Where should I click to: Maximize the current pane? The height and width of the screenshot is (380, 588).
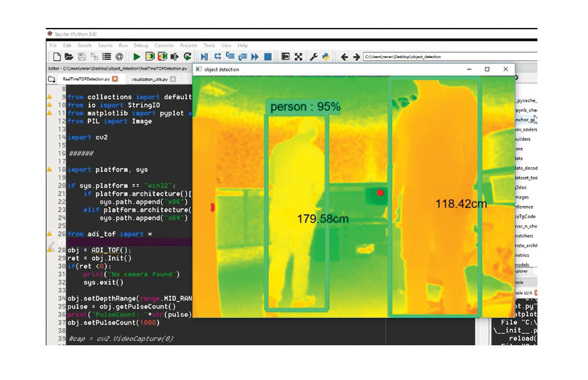click(x=285, y=57)
